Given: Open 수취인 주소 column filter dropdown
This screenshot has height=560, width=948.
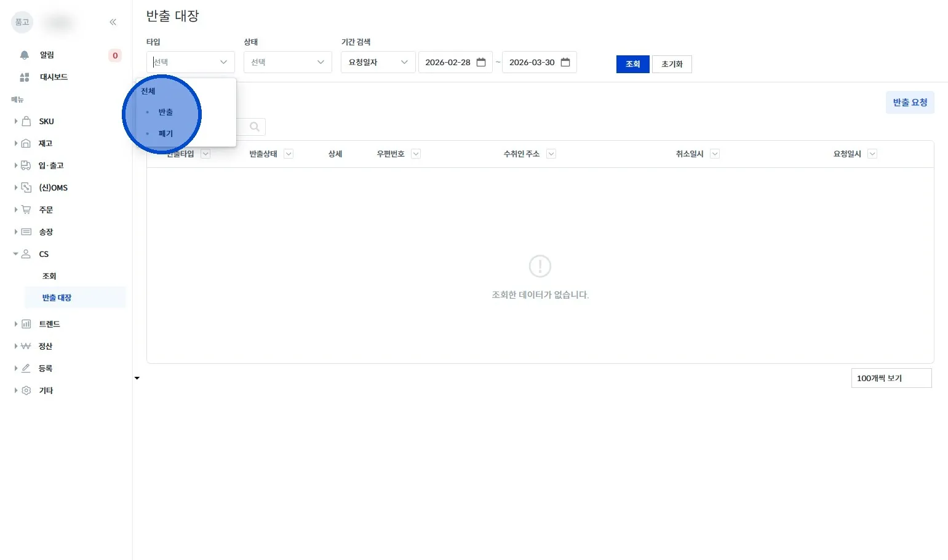Looking at the screenshot, I should tap(551, 154).
